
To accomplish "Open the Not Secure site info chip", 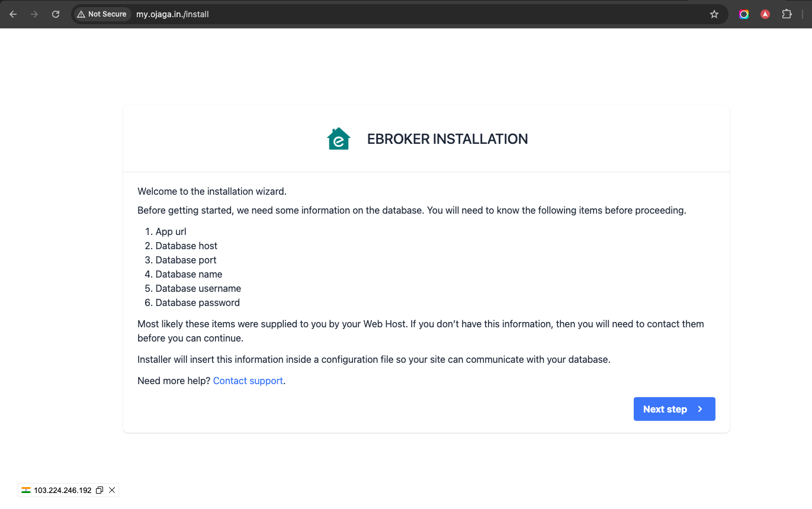I will (102, 14).
